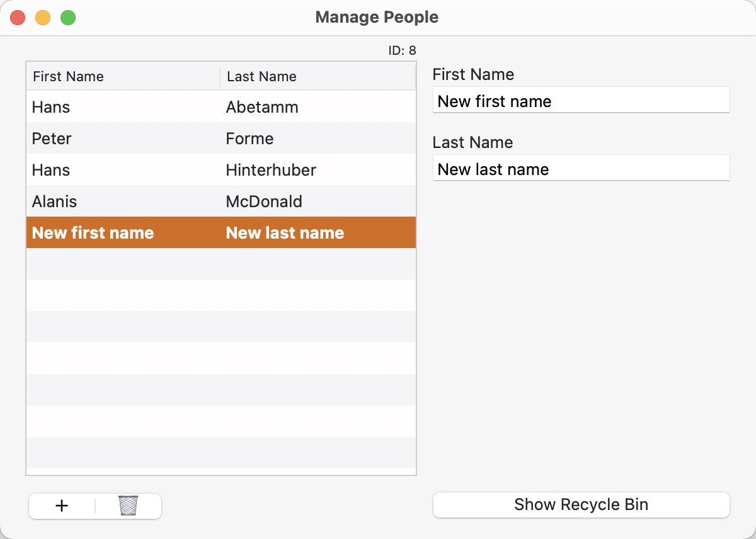Viewport: 756px width, 539px height.
Task: Open the Show Recycle Bin button
Action: [581, 505]
